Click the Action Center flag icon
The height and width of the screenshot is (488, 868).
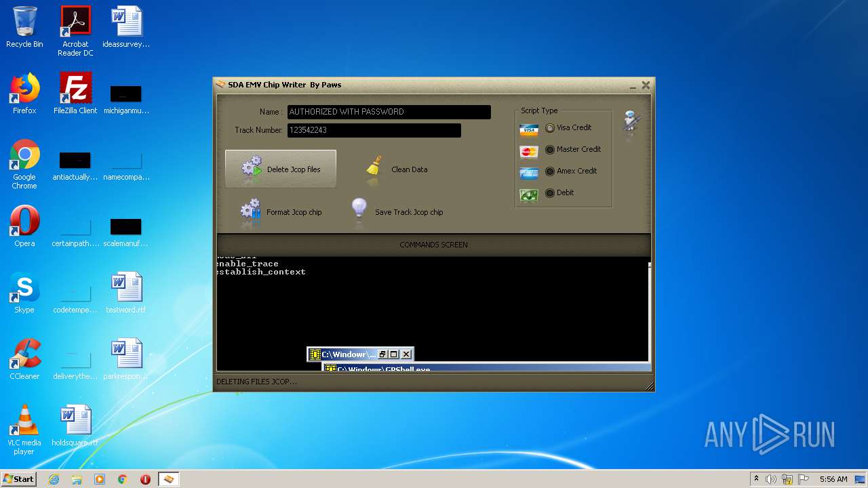(802, 479)
